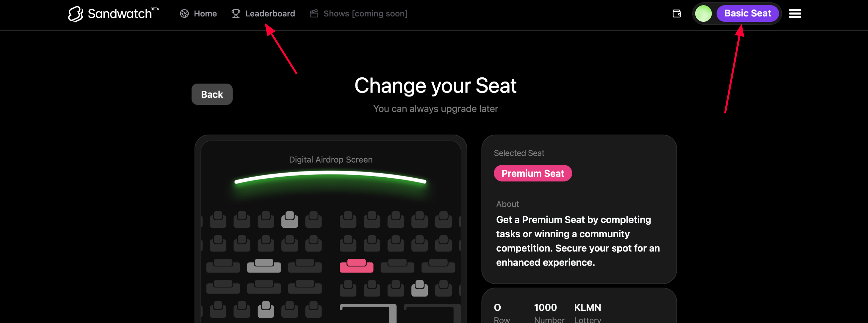This screenshot has height=323, width=868.
Task: Click the green profile avatar circle
Action: coord(703,13)
